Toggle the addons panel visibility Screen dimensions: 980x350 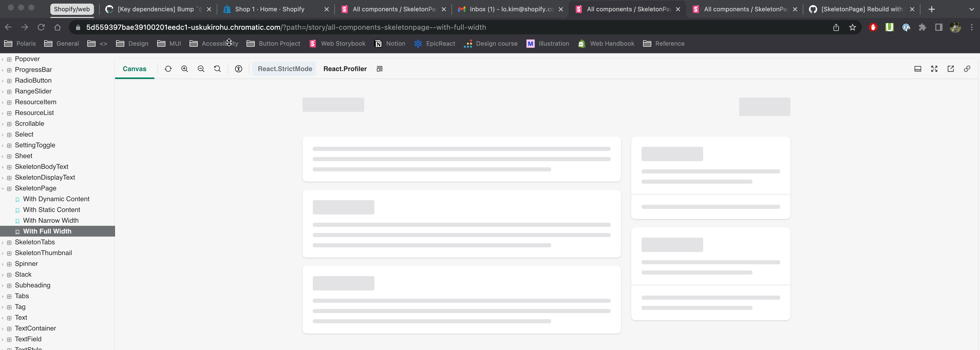(918, 69)
